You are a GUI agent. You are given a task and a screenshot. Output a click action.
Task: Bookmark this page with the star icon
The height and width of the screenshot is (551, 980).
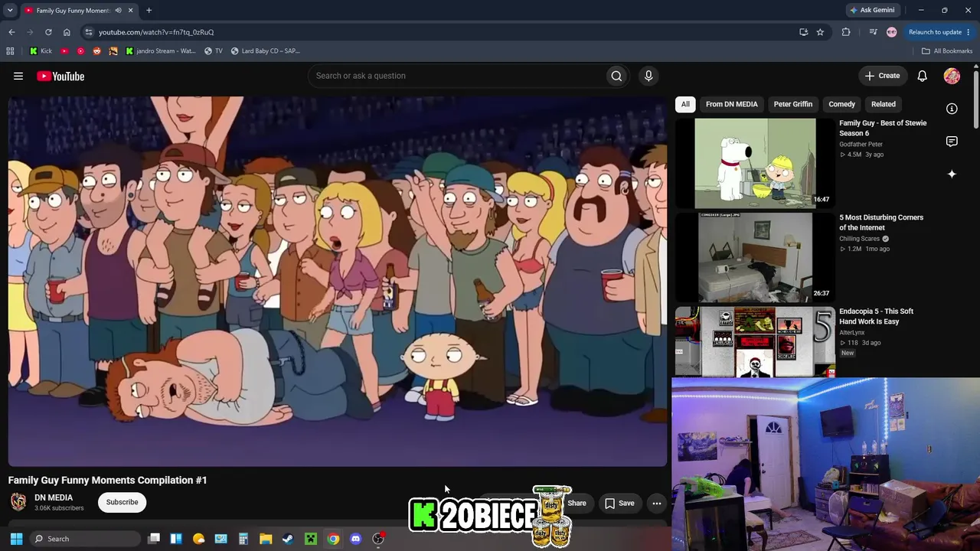tap(820, 32)
